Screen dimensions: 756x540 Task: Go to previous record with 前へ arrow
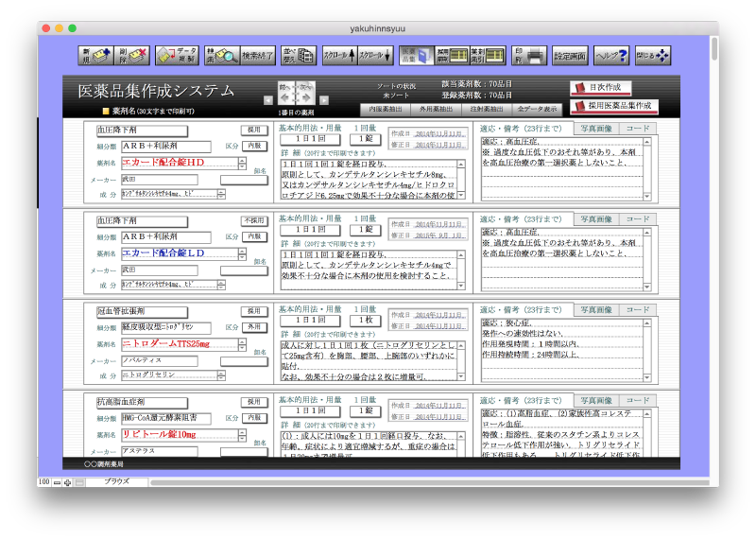pyautogui.click(x=286, y=94)
